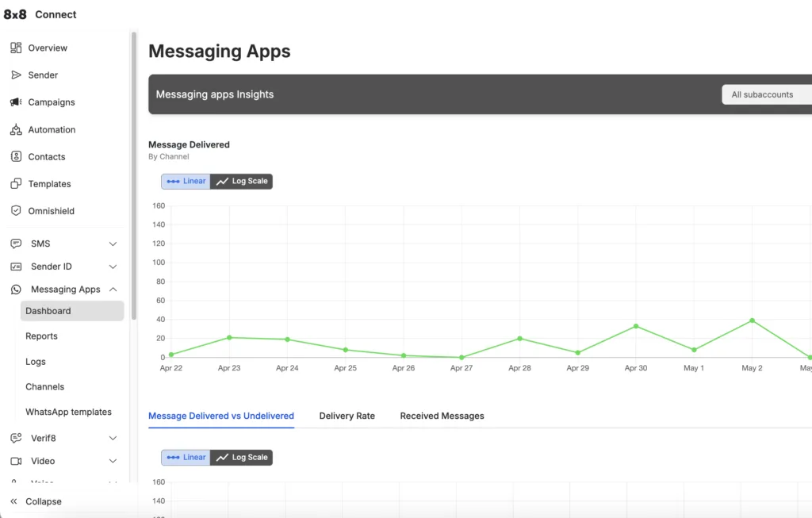Open Campaigns in sidebar

pyautogui.click(x=52, y=102)
